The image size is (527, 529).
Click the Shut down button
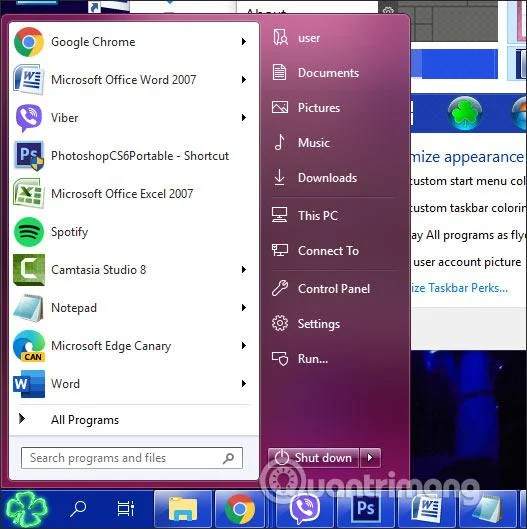[x=313, y=458]
